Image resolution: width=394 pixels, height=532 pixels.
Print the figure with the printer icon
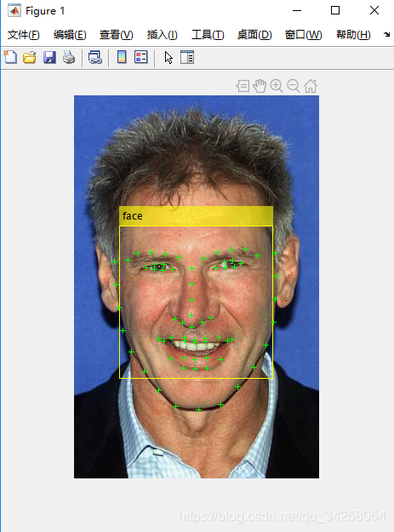pos(69,57)
